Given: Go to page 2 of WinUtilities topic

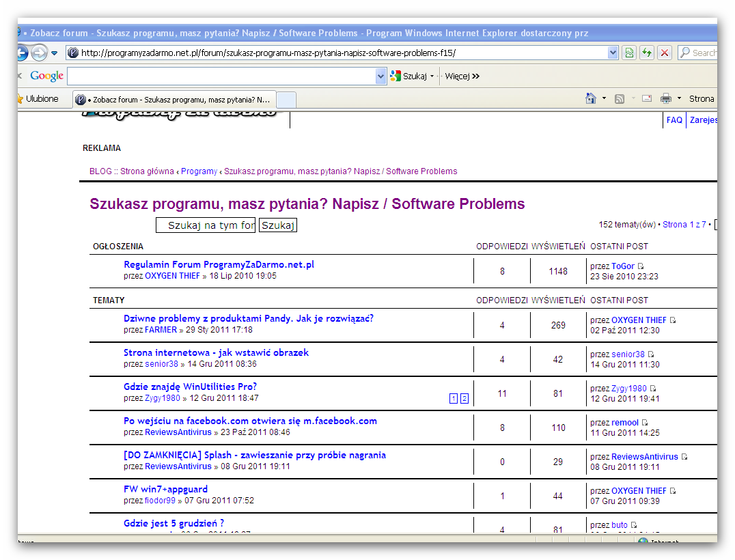Looking at the screenshot, I should pos(464,399).
